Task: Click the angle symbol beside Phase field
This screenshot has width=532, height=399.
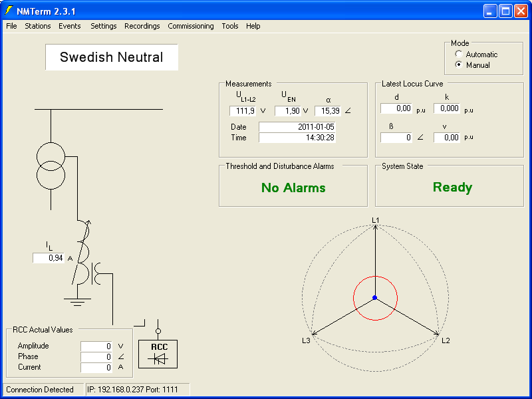Action: (121, 356)
